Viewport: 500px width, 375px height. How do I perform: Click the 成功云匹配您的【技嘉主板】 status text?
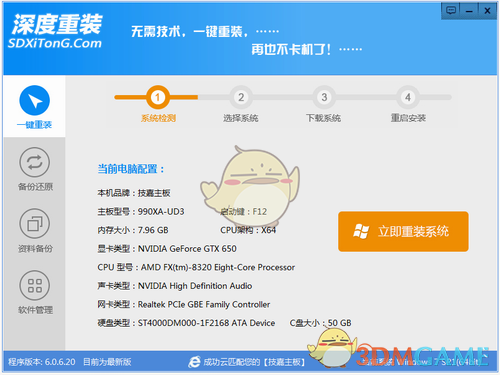click(254, 362)
